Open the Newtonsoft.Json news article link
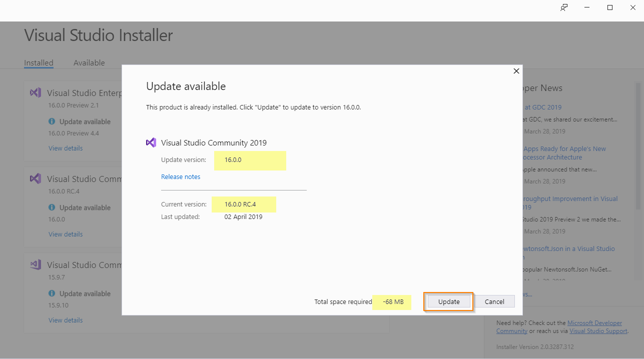The width and height of the screenshot is (644, 359). [x=569, y=253]
